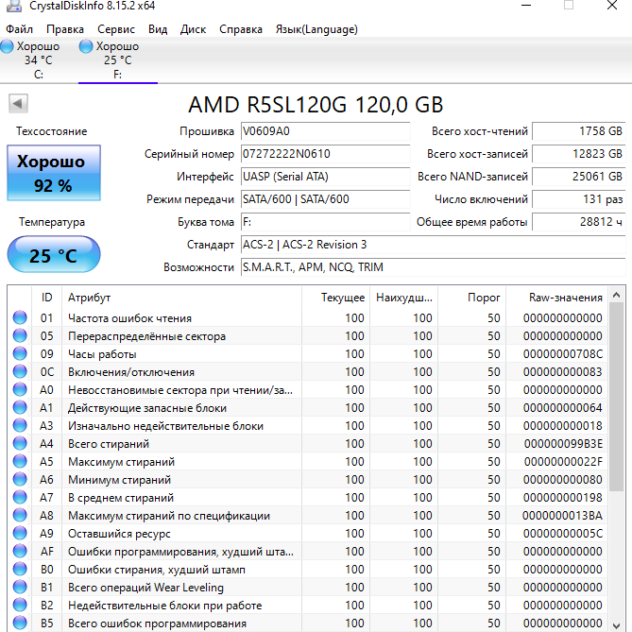
Task: Click the CrystalDiskInfo app icon in title bar
Action: coord(14,6)
